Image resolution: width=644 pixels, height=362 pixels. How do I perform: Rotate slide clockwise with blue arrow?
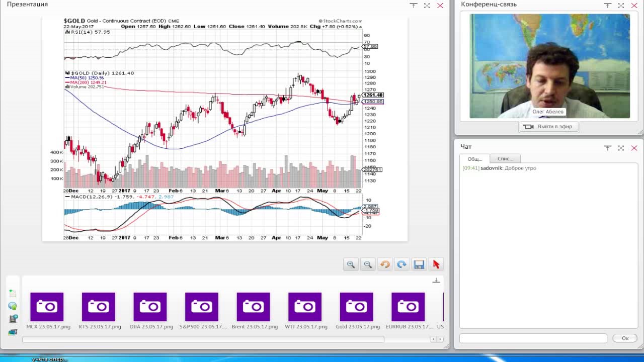(401, 264)
